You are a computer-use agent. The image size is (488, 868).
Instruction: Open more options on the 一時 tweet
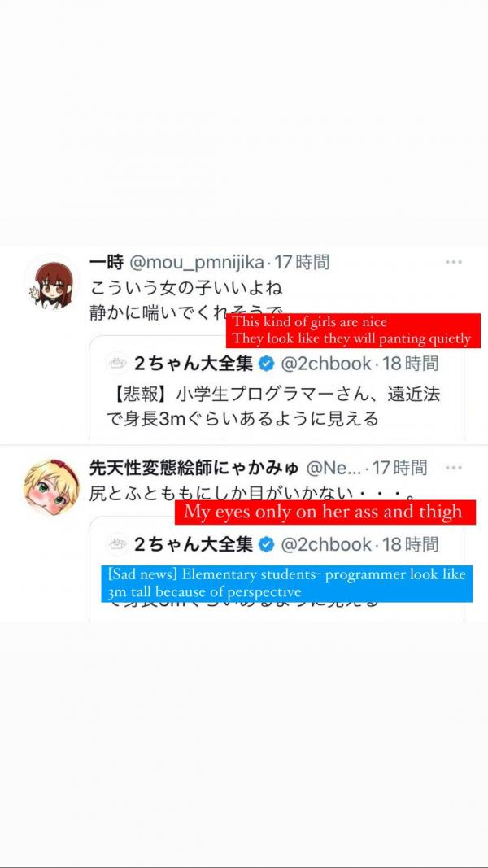(454, 262)
